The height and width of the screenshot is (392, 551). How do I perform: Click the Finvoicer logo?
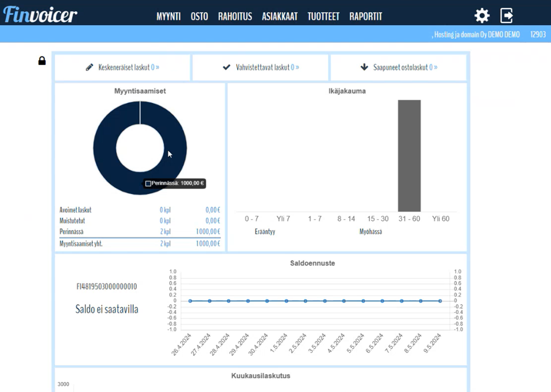(x=40, y=15)
